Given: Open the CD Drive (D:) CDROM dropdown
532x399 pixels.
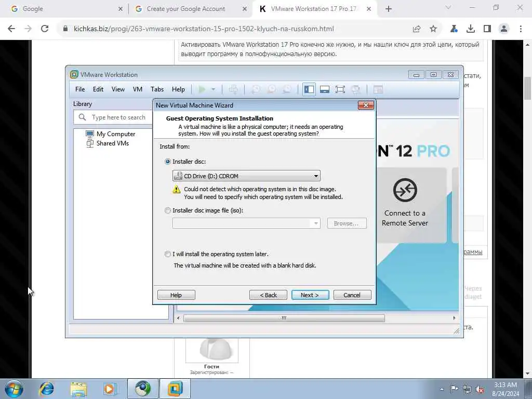Looking at the screenshot, I should pos(246,176).
